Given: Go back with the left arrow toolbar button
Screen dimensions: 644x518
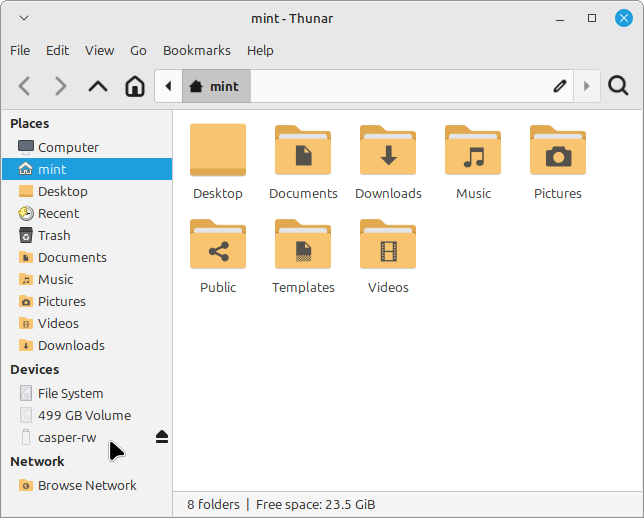Looking at the screenshot, I should tap(25, 86).
